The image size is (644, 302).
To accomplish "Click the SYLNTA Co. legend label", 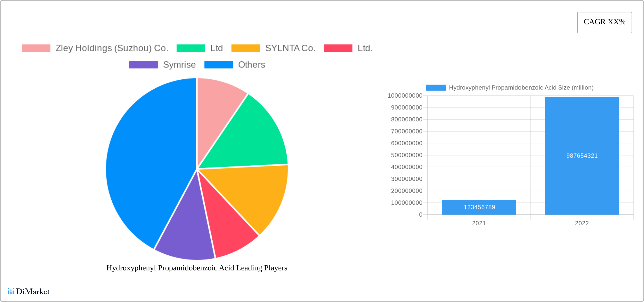I will coord(290,48).
